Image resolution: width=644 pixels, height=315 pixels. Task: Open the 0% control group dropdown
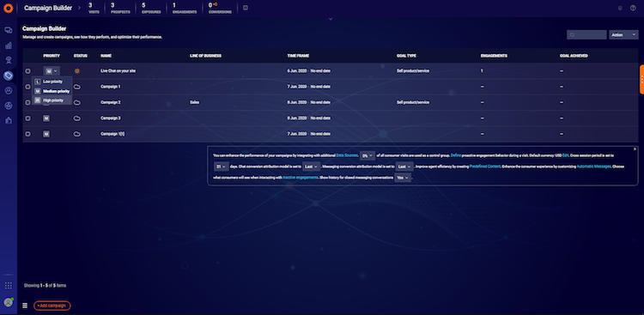point(368,155)
